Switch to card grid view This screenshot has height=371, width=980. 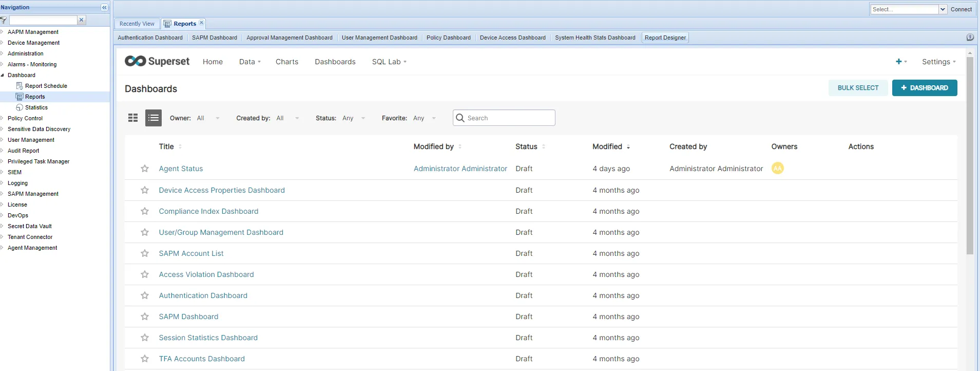point(133,118)
